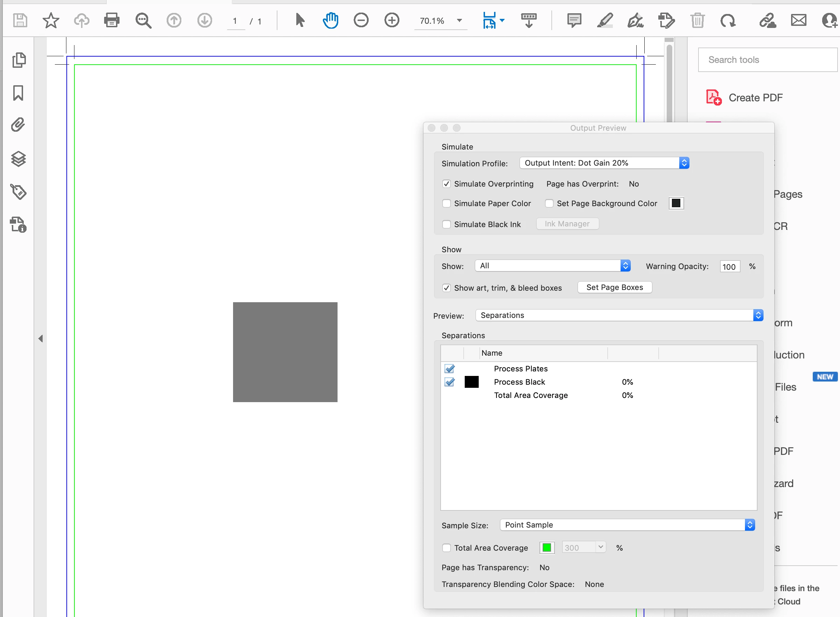Select the hand pan tool
The height and width of the screenshot is (617, 840).
(330, 20)
